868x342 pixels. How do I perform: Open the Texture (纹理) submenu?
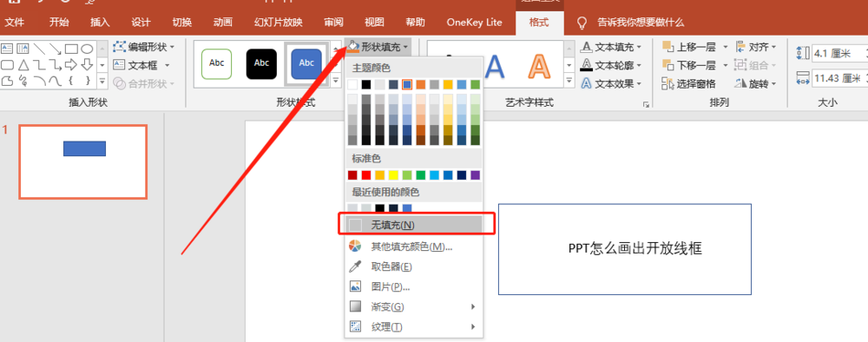(x=413, y=326)
